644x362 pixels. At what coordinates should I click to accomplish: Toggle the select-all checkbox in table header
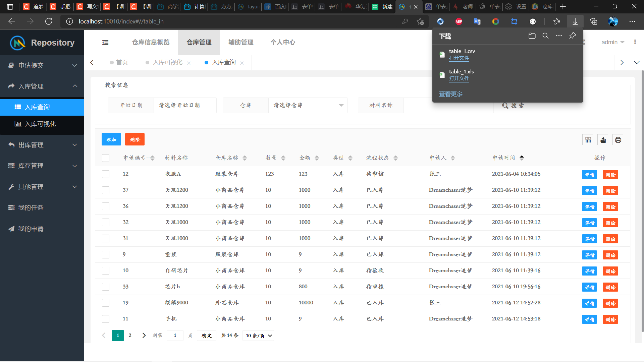pyautogui.click(x=106, y=158)
